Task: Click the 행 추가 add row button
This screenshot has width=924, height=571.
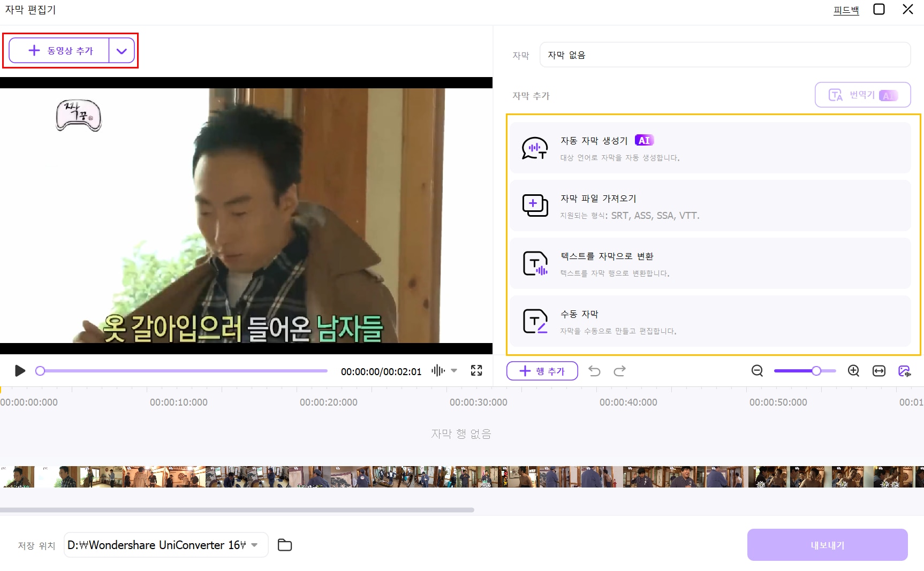Action: [542, 370]
